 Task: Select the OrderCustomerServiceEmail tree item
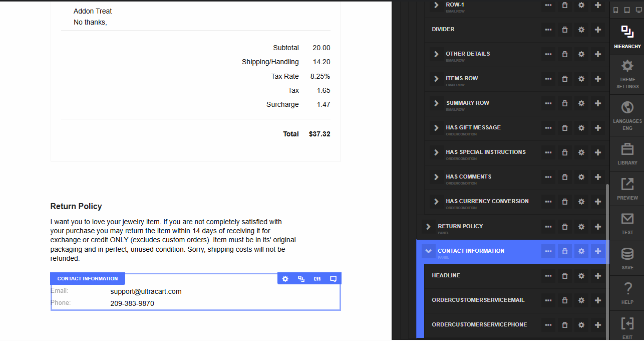point(478,300)
